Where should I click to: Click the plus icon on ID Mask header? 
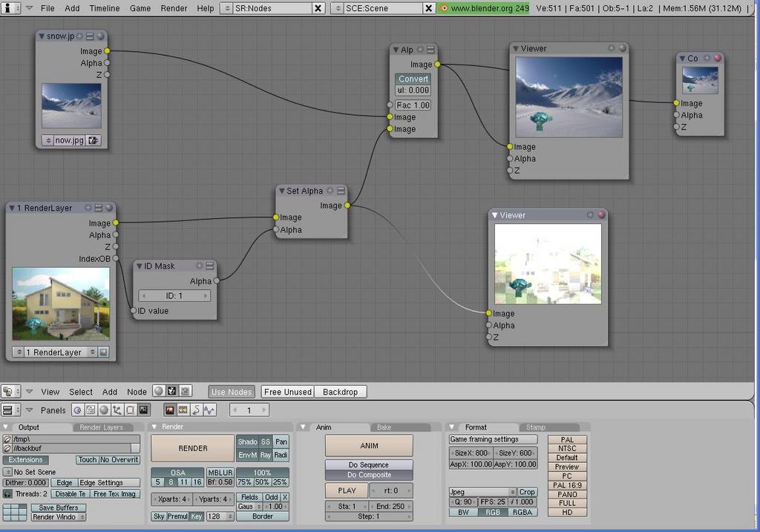[x=199, y=266]
